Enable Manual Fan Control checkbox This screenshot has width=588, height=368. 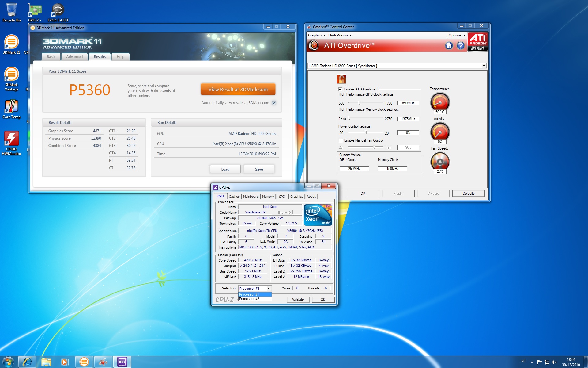(340, 140)
